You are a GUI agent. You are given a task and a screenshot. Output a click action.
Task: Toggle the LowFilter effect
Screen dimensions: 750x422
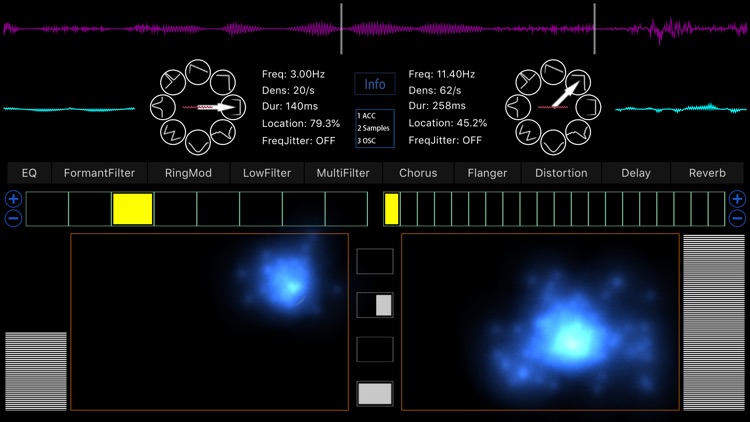(267, 173)
